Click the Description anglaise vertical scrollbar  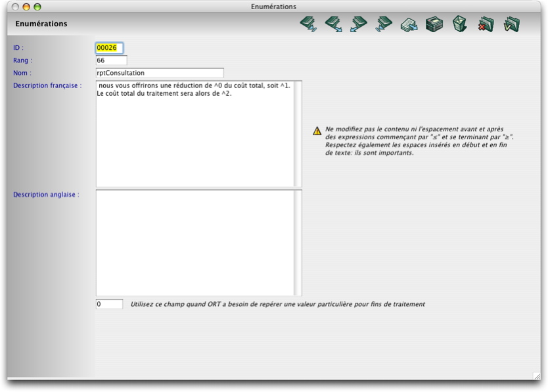pos(298,243)
